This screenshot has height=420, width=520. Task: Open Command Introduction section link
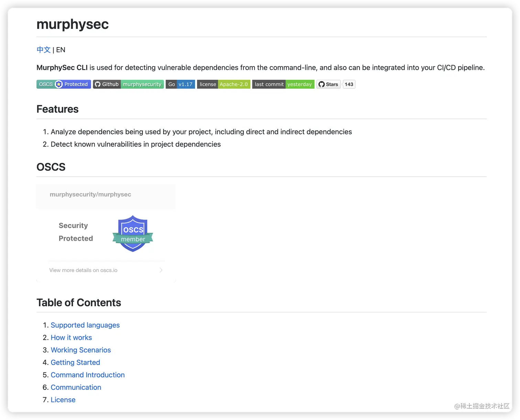pyautogui.click(x=88, y=375)
